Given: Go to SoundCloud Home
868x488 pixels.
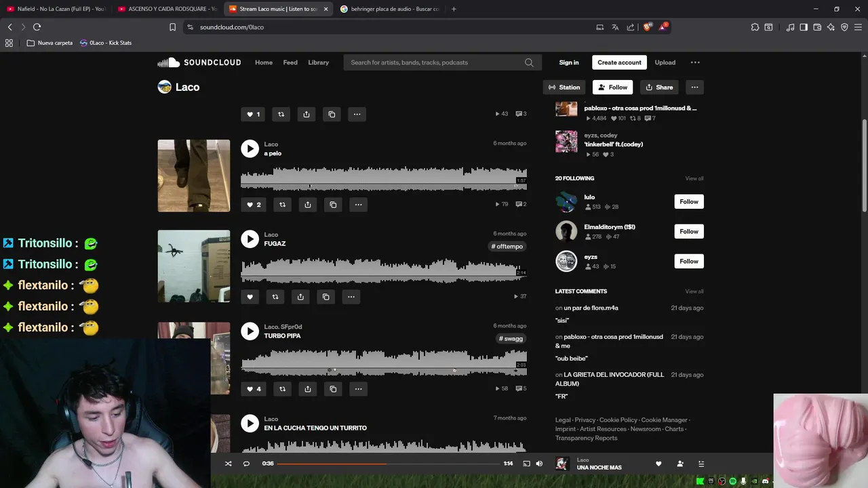Looking at the screenshot, I should [264, 62].
